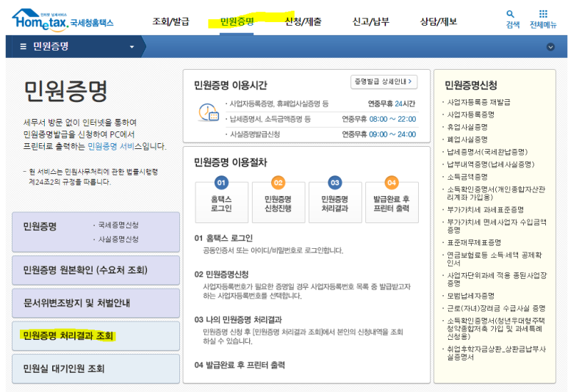Select 부가가치세 면세사업자 수입금액증명
568x392 pixels.
[x=497, y=226]
